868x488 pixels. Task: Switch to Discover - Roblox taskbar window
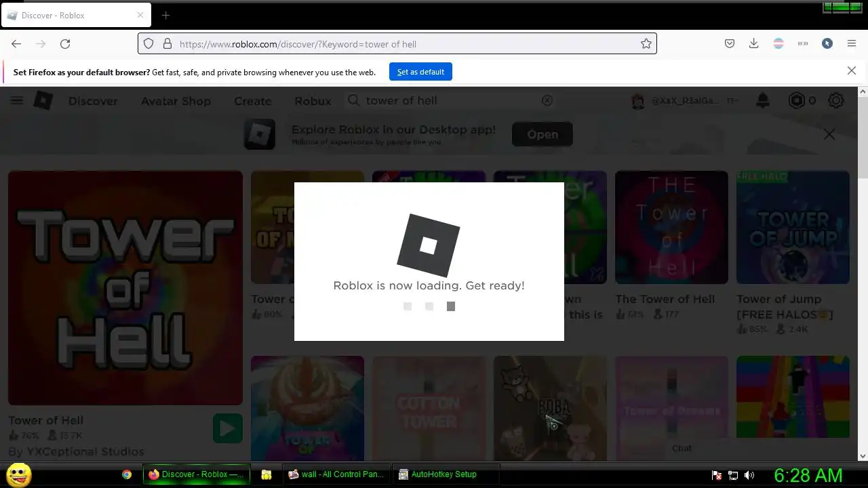(197, 474)
